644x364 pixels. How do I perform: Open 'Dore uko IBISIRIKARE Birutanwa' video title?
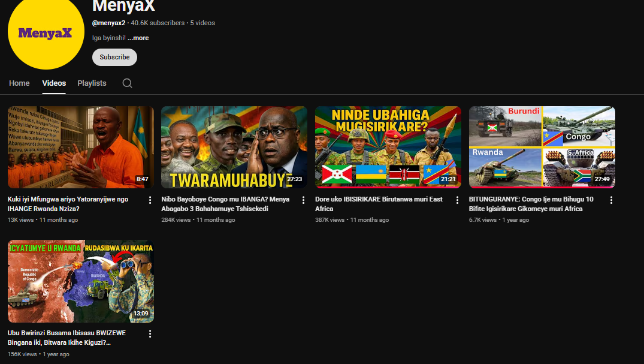tap(379, 204)
